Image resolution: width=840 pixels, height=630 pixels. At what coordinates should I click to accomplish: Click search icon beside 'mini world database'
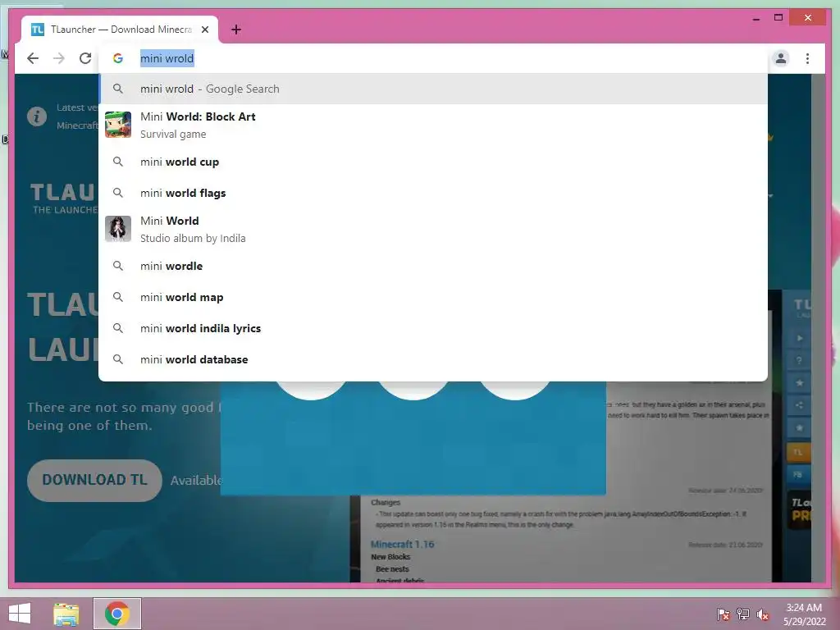pos(118,359)
